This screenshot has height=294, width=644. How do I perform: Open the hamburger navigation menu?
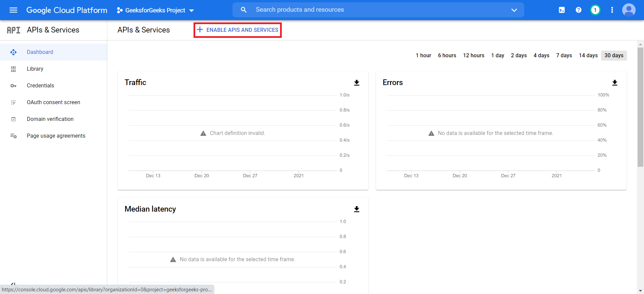coord(13,10)
